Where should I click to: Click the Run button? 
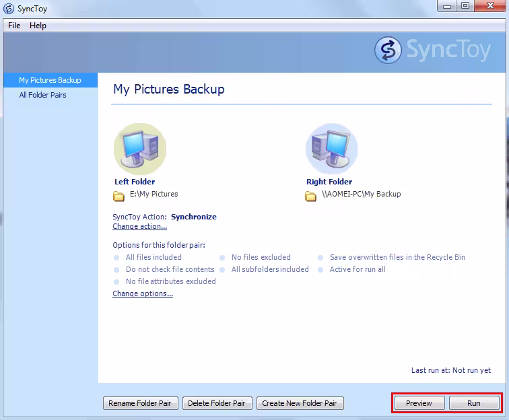click(474, 403)
